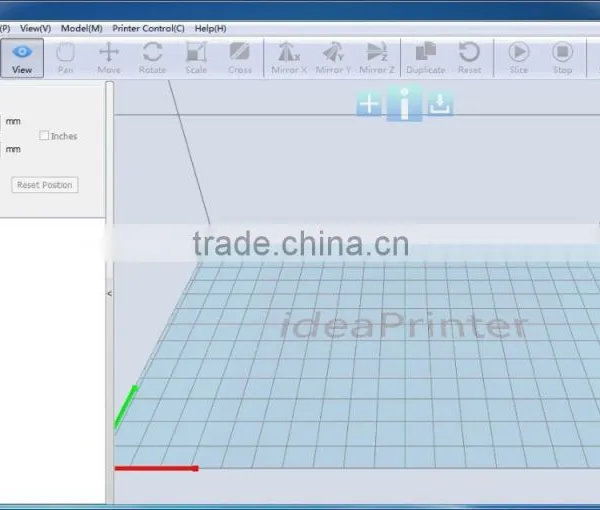The height and width of the screenshot is (510, 600).
Task: Collapse the left side panel arrow
Action: pos(109,293)
